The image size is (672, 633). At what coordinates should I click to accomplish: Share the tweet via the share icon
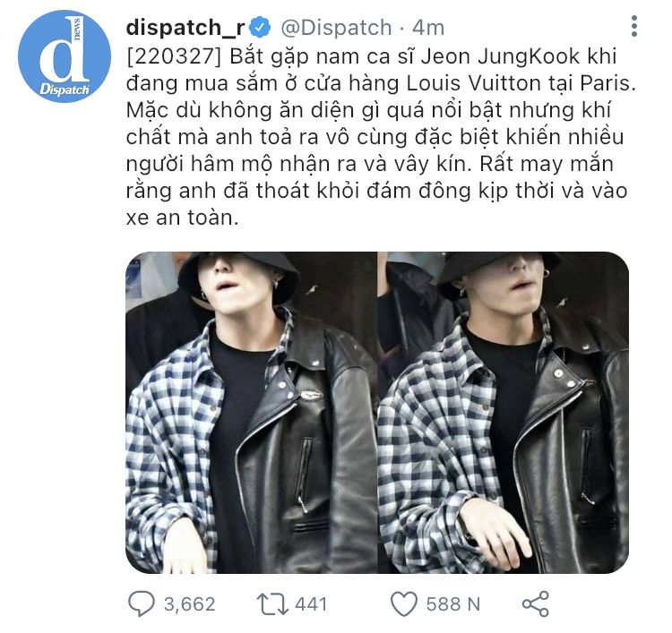tap(535, 603)
